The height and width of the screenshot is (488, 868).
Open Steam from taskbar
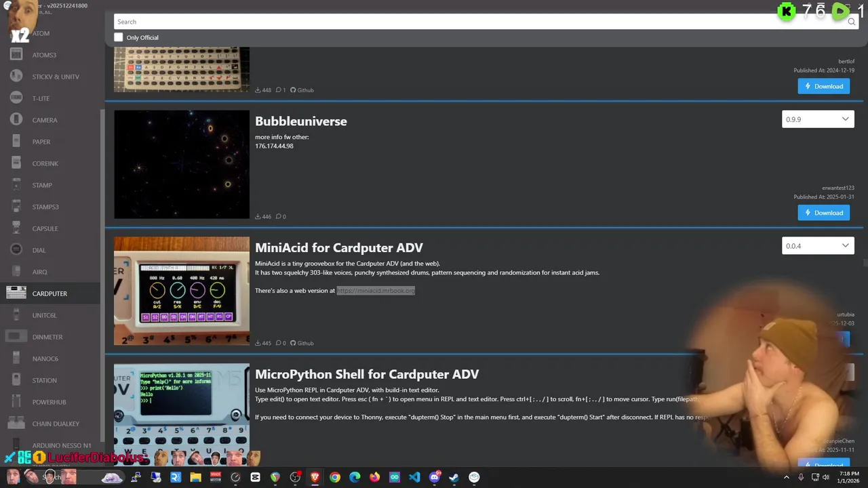coord(454,477)
